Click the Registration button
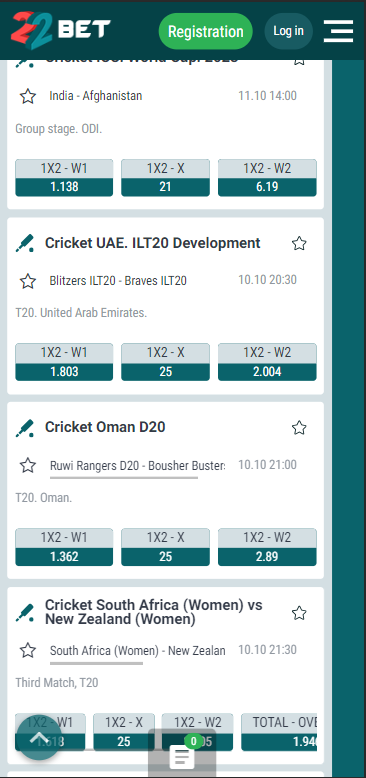 point(205,31)
